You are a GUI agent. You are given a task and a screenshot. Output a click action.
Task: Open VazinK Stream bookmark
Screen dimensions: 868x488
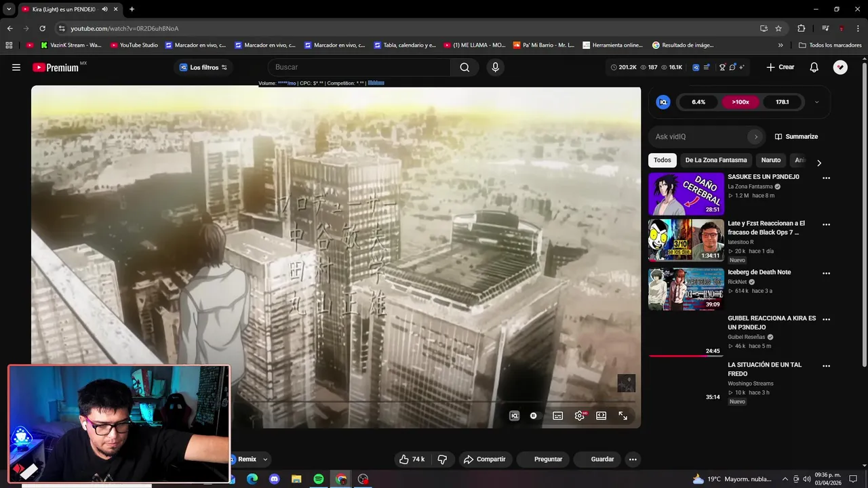71,45
